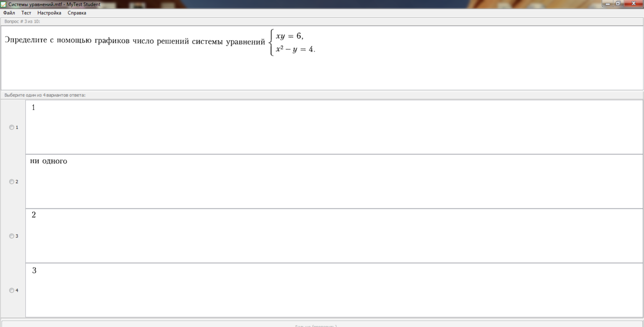Open the Справка menu
This screenshot has width=644, height=327.
77,13
